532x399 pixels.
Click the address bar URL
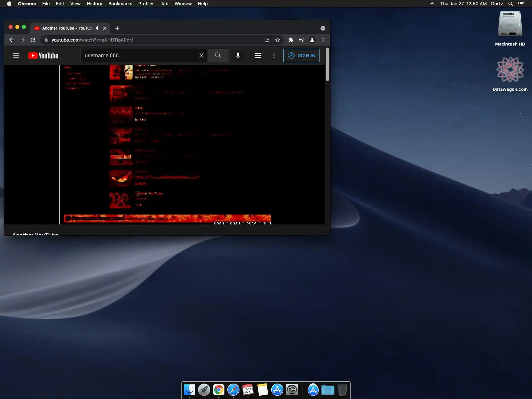[x=92, y=40]
